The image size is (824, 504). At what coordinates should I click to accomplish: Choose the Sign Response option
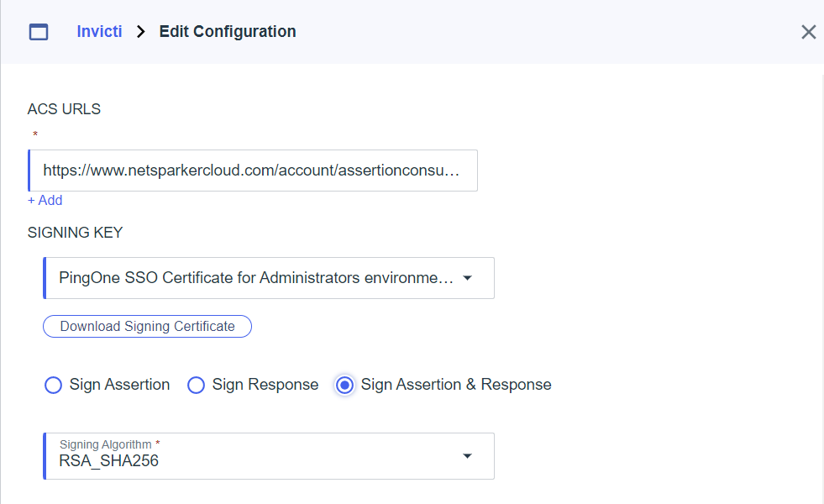196,385
